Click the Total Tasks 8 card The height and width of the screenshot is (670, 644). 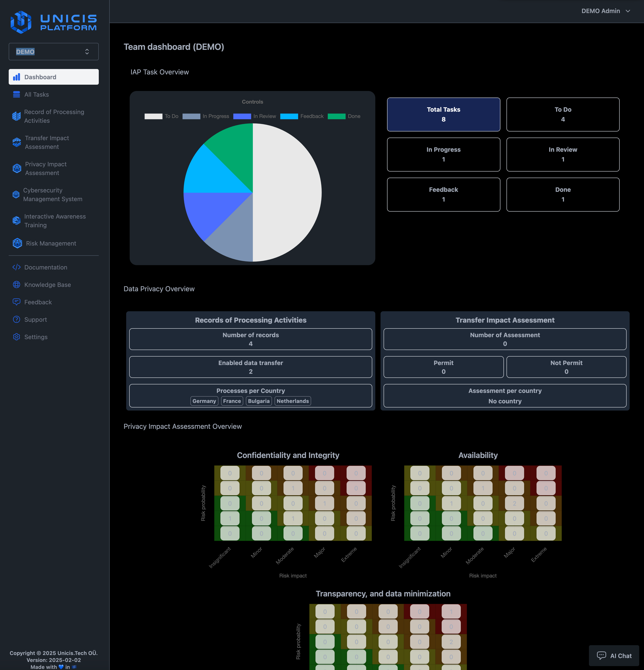(443, 114)
